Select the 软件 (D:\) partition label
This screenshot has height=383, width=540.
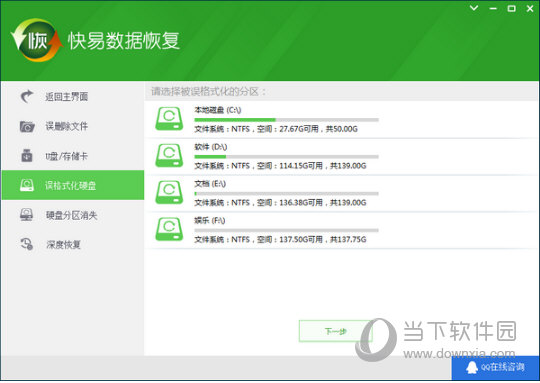tap(211, 147)
